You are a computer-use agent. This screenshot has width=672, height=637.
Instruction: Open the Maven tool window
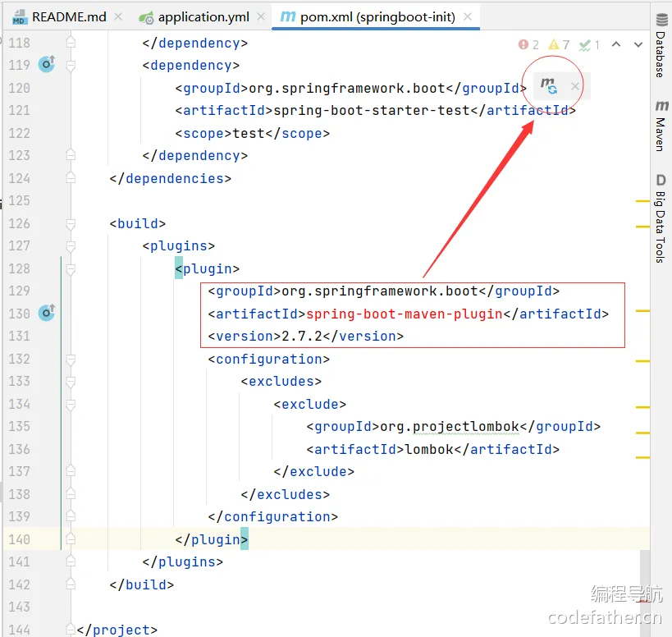click(661, 126)
